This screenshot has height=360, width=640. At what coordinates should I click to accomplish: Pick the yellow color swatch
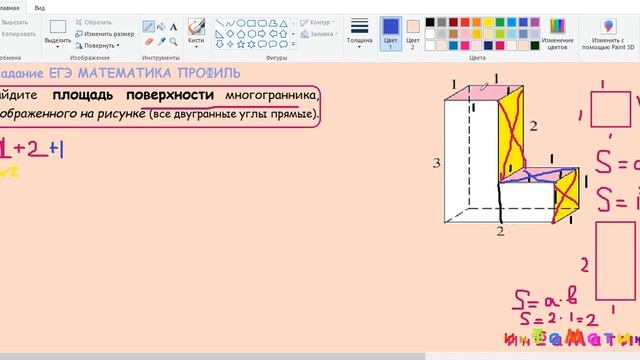pos(488,22)
